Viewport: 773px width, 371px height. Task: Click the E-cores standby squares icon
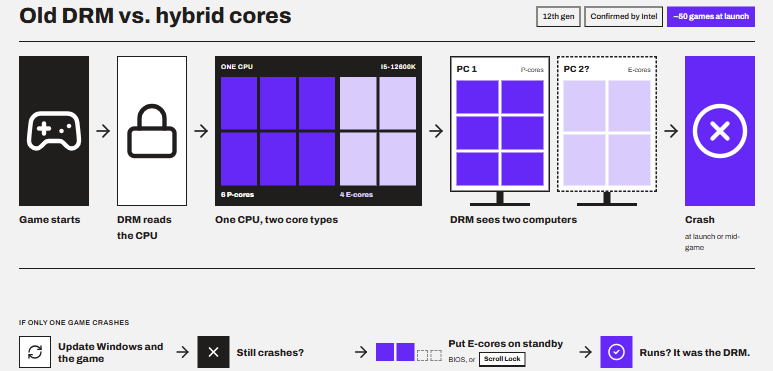pyautogui.click(x=409, y=352)
